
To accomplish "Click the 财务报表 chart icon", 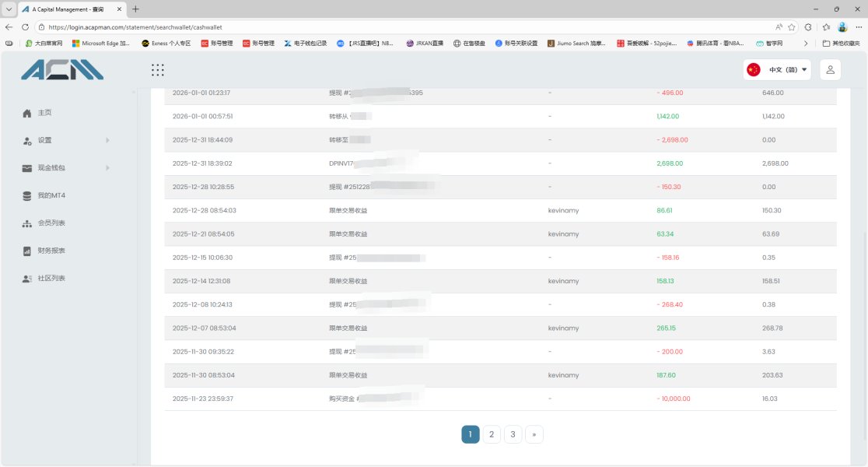I will [x=27, y=251].
